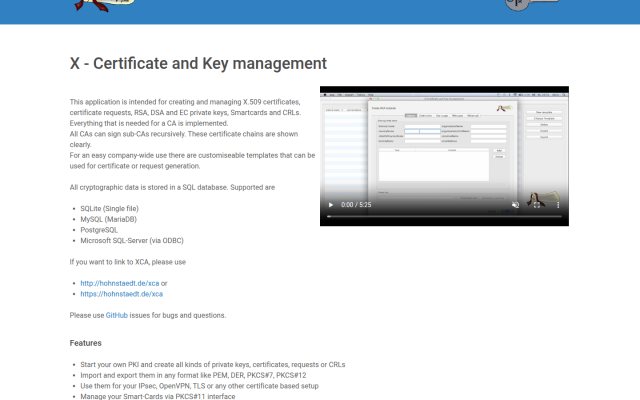Image resolution: width=640 pixels, height=400 pixels.
Task: Click 'All cryptographic data is stored' sentence
Action: tap(172, 187)
